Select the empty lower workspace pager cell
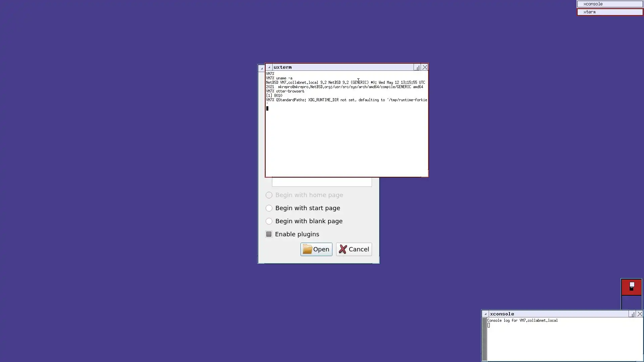The image size is (644, 362). [x=631, y=302]
